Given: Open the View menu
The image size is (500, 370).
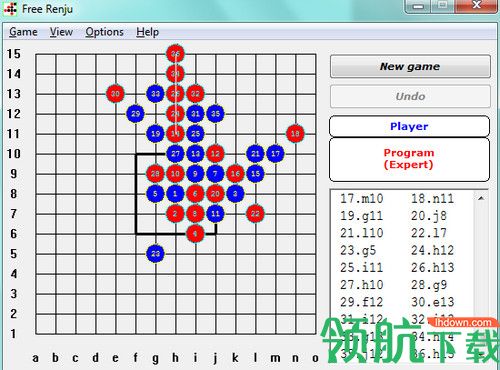Looking at the screenshot, I should [61, 32].
